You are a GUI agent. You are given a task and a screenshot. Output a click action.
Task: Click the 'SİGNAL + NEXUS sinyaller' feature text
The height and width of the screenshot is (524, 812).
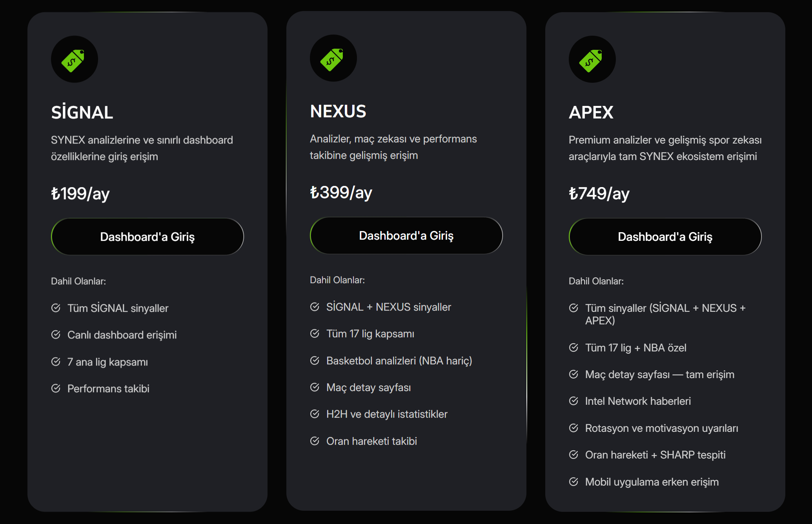[x=389, y=307]
